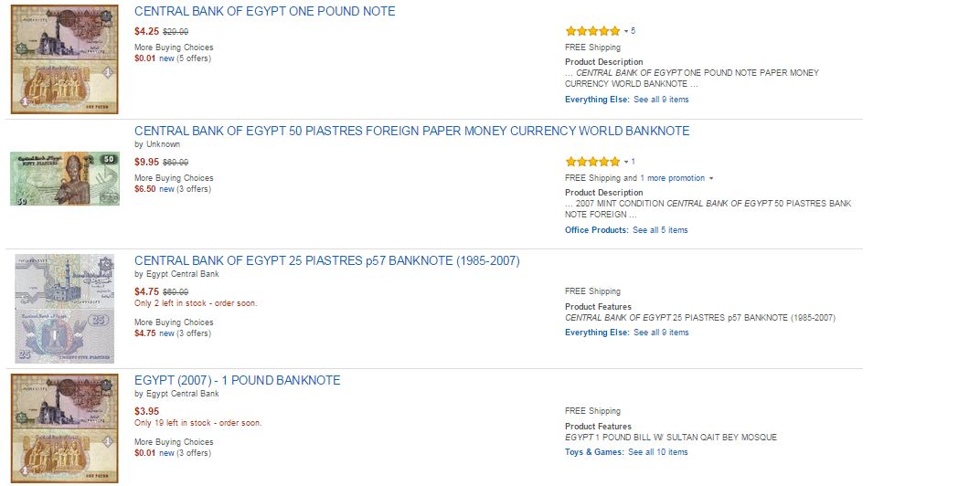Click 'See all 9 items' under One Pound Note

point(661,100)
